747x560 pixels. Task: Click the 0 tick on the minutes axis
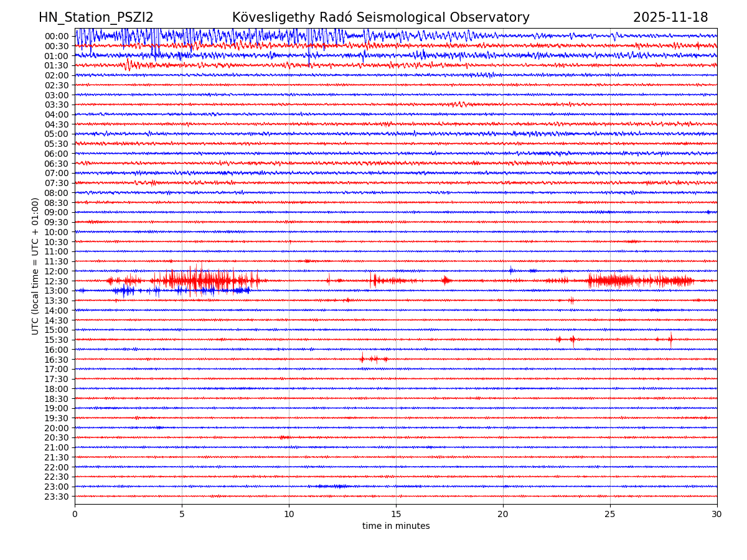click(75, 515)
